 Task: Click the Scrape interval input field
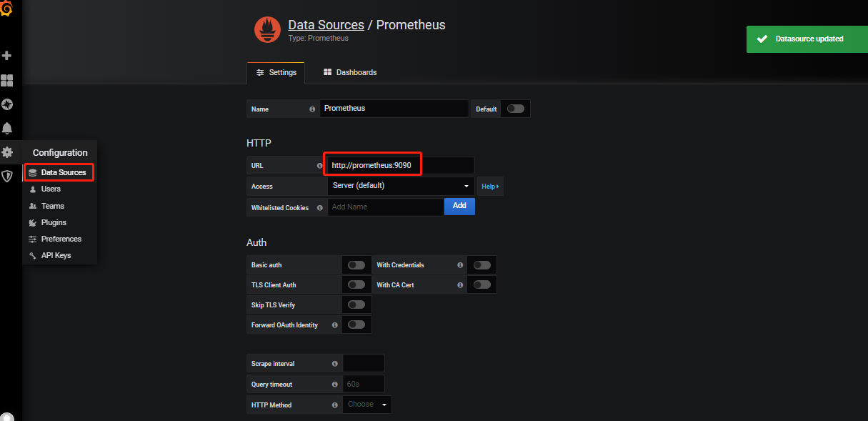364,363
